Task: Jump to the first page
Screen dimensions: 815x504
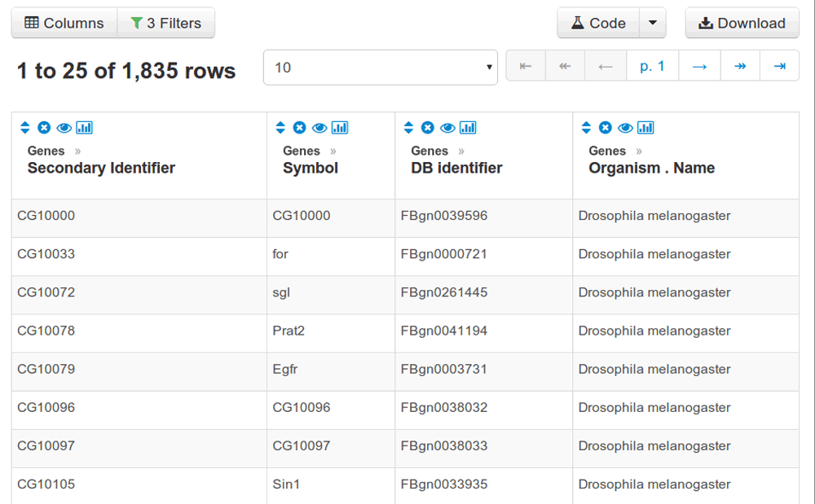Action: pyautogui.click(x=526, y=66)
